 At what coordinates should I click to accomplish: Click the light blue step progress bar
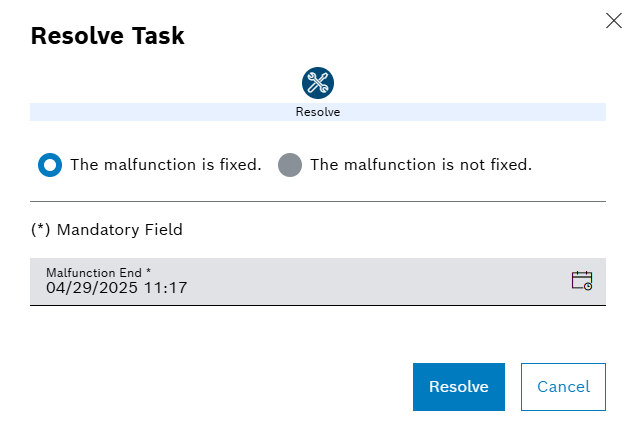150,112
